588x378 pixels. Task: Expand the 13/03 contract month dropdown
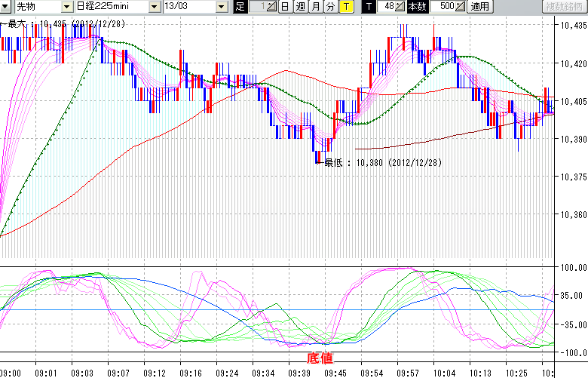click(221, 7)
